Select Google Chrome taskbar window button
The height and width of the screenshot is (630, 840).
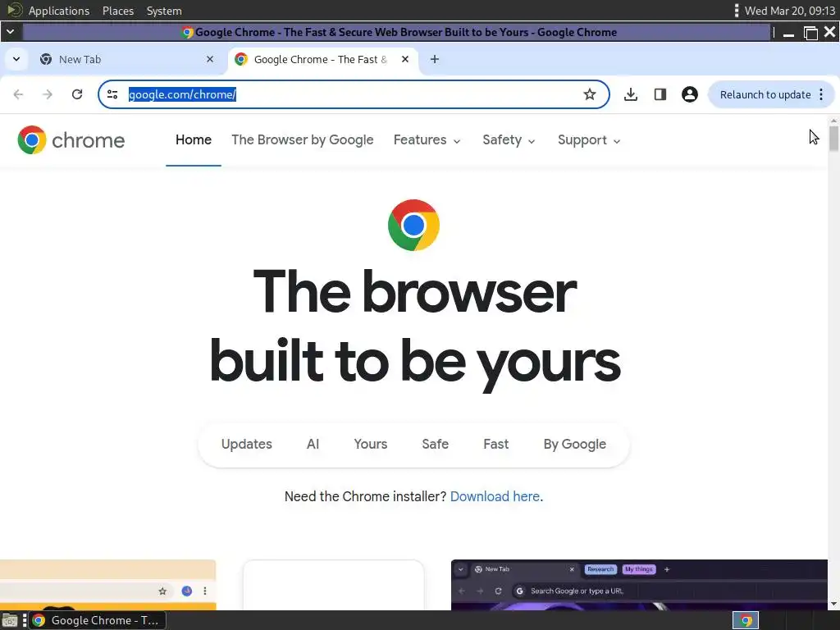[x=97, y=620]
